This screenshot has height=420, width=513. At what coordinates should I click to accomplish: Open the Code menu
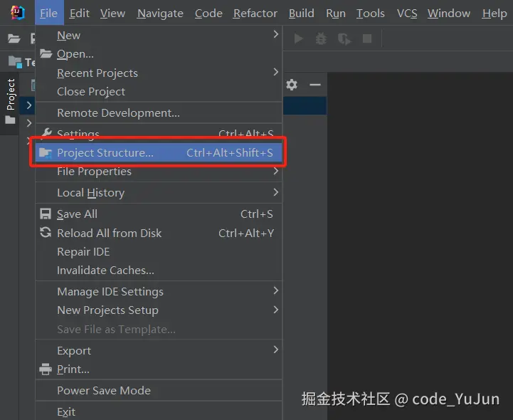click(208, 13)
